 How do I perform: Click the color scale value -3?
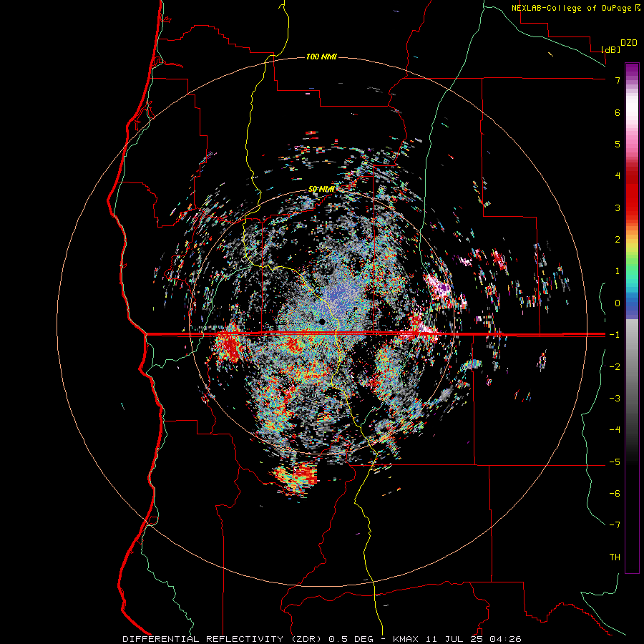point(615,398)
